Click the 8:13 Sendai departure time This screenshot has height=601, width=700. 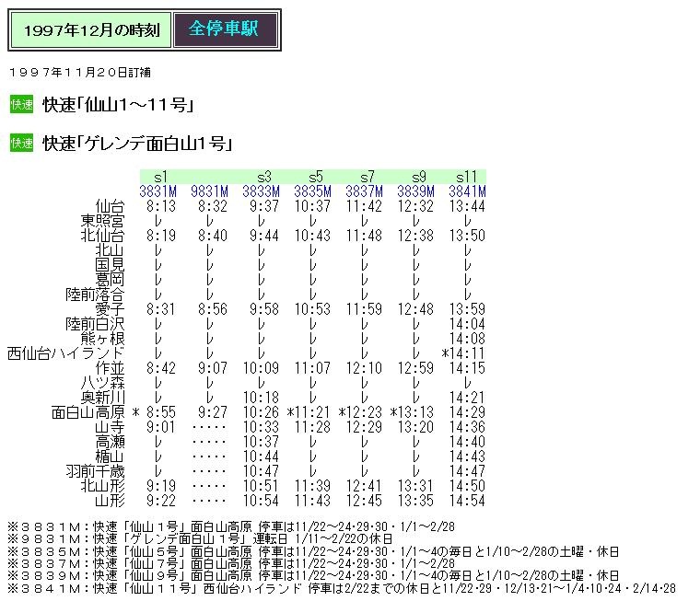(161, 206)
